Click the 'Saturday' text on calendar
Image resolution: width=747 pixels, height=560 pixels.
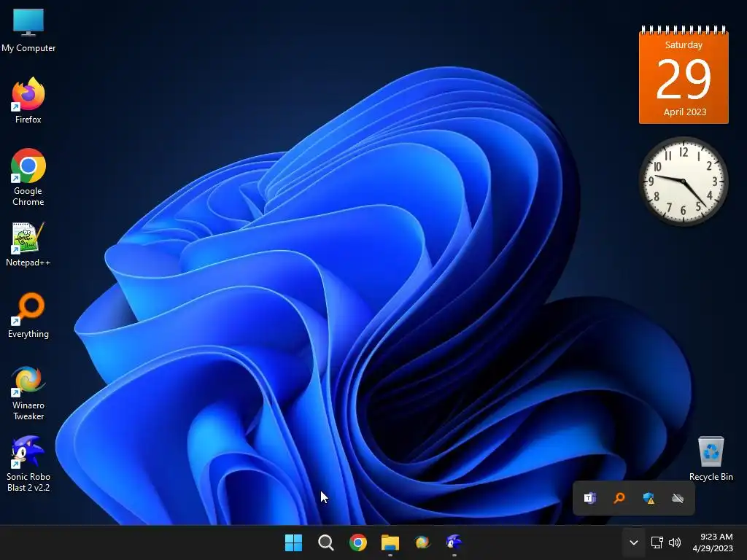(684, 44)
